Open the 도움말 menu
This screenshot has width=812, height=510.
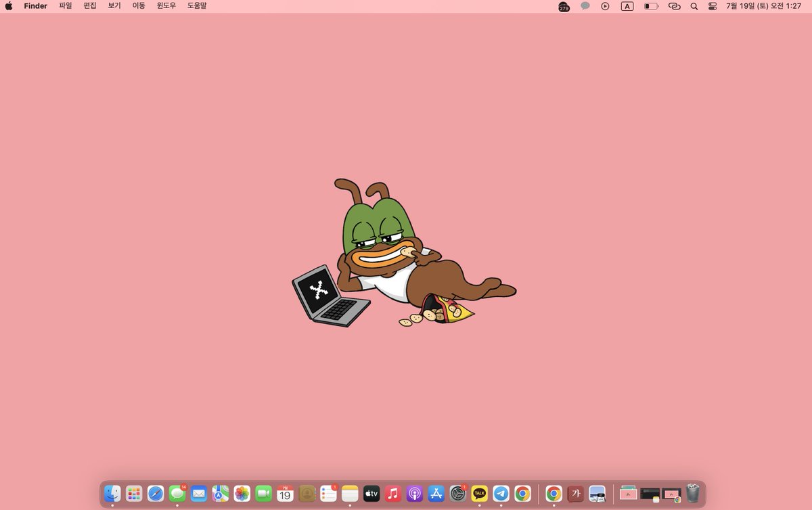[x=197, y=6]
